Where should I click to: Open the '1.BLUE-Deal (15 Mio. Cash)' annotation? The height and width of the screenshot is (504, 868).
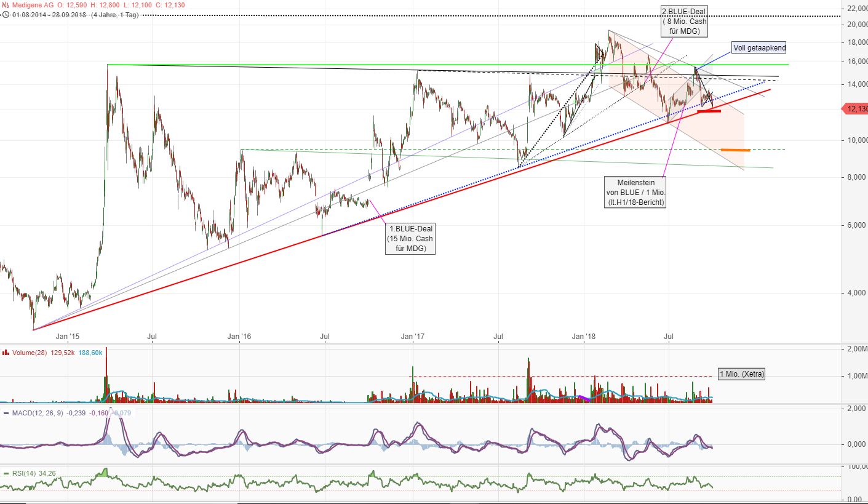[x=410, y=239]
